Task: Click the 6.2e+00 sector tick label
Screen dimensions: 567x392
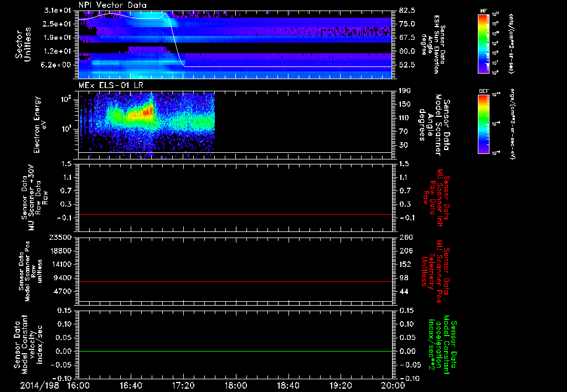Action: tap(57, 65)
